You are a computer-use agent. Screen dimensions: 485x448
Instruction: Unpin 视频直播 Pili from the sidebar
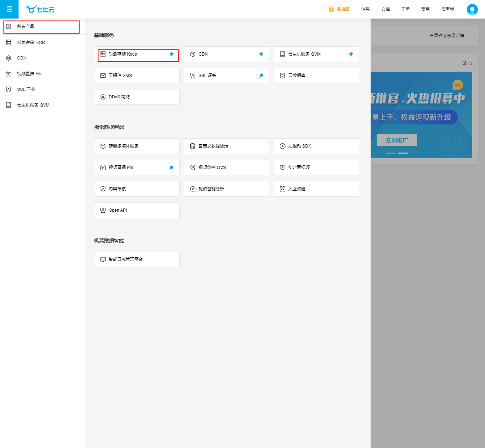coord(171,168)
